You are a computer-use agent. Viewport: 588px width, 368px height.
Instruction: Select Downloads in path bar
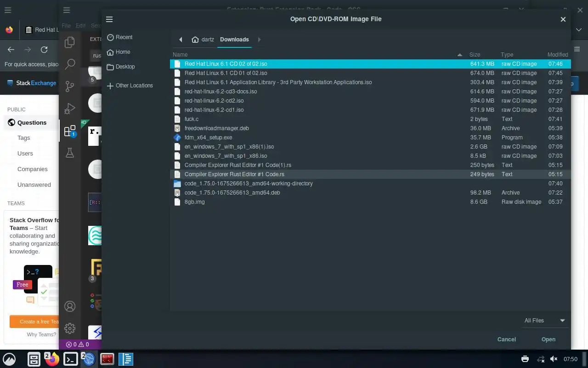point(234,40)
